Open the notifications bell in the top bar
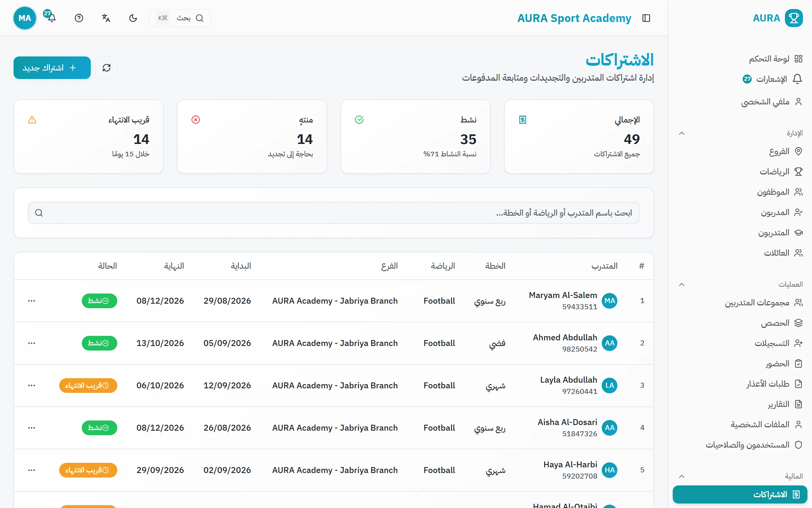 click(52, 18)
